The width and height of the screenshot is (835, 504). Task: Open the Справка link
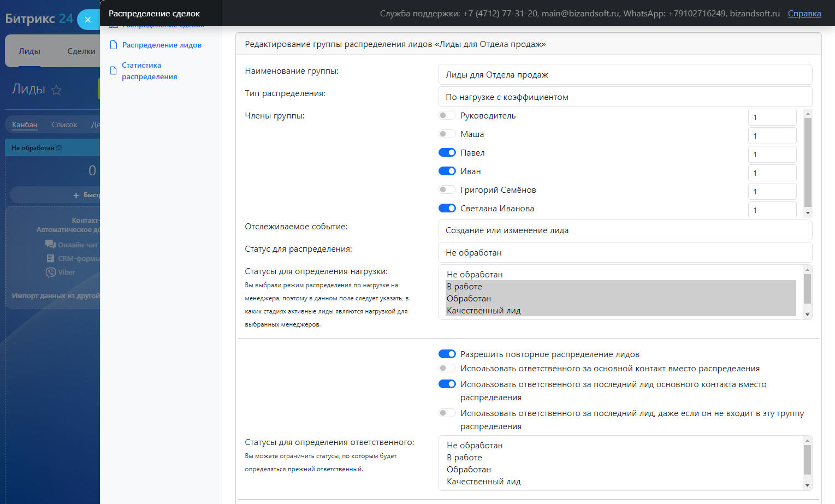[x=804, y=14]
